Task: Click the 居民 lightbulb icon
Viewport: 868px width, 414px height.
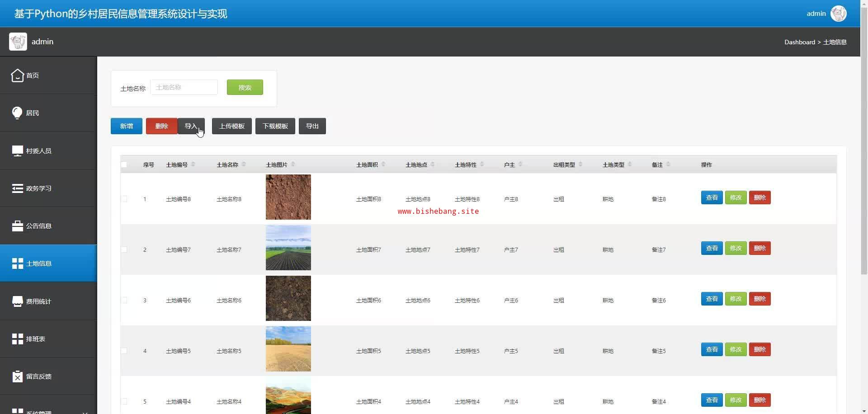Action: pyautogui.click(x=17, y=113)
